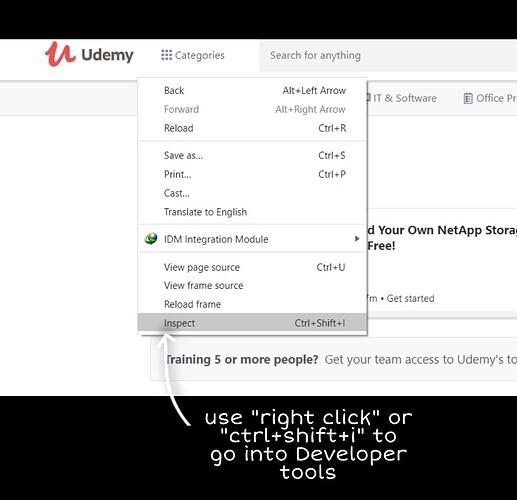Expand the IDM Integration Module submenu arrow
Image resolution: width=517 pixels, height=500 pixels.
pyautogui.click(x=357, y=239)
